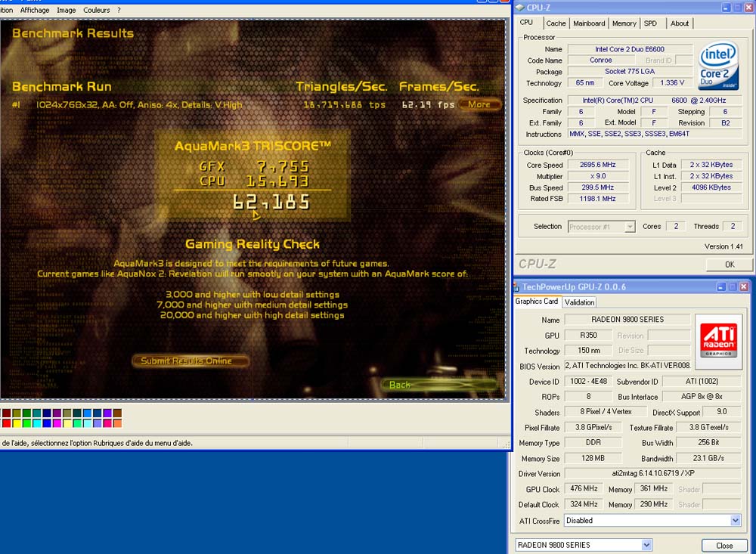Switch to the SPD tab in CPU-Z

[x=650, y=23]
